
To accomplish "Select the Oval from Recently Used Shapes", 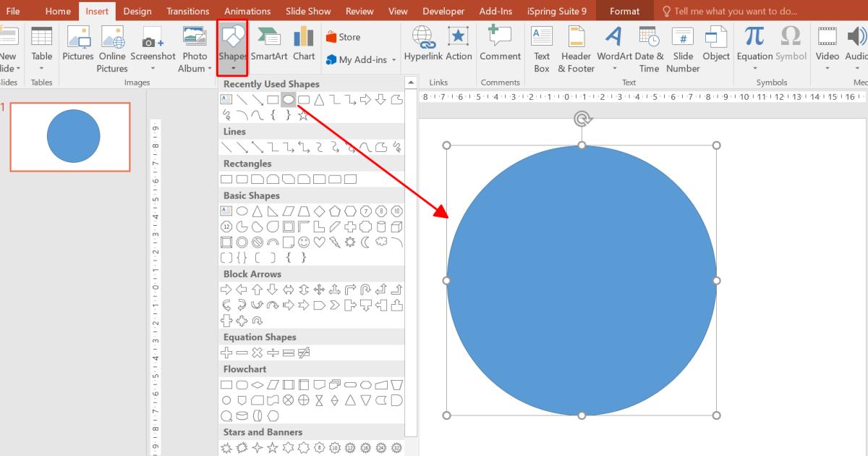I will (x=289, y=100).
